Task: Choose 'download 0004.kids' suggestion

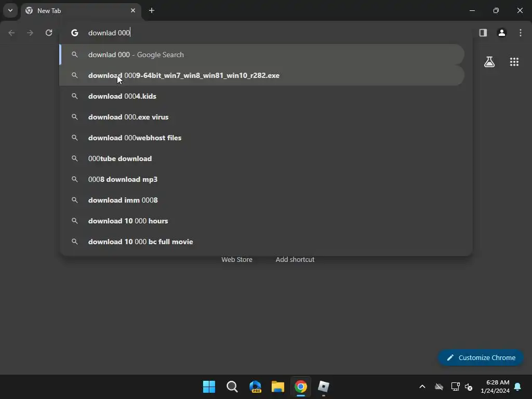Action: [262, 96]
